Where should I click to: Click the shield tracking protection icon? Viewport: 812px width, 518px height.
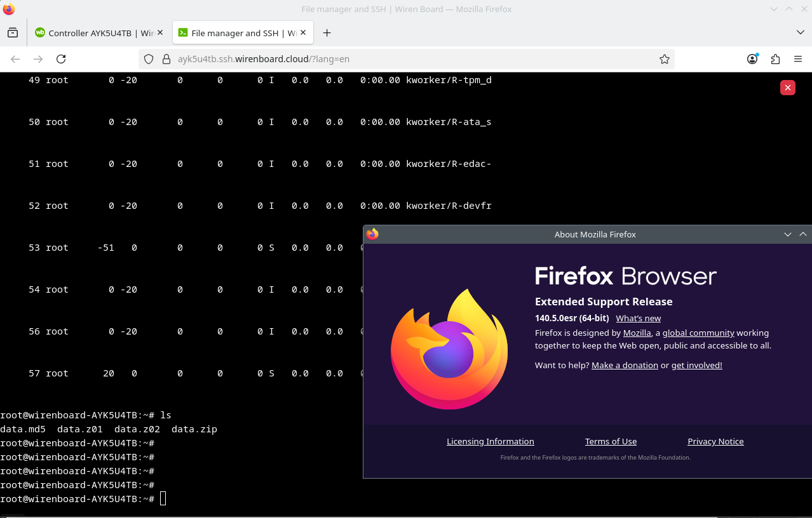pyautogui.click(x=149, y=59)
